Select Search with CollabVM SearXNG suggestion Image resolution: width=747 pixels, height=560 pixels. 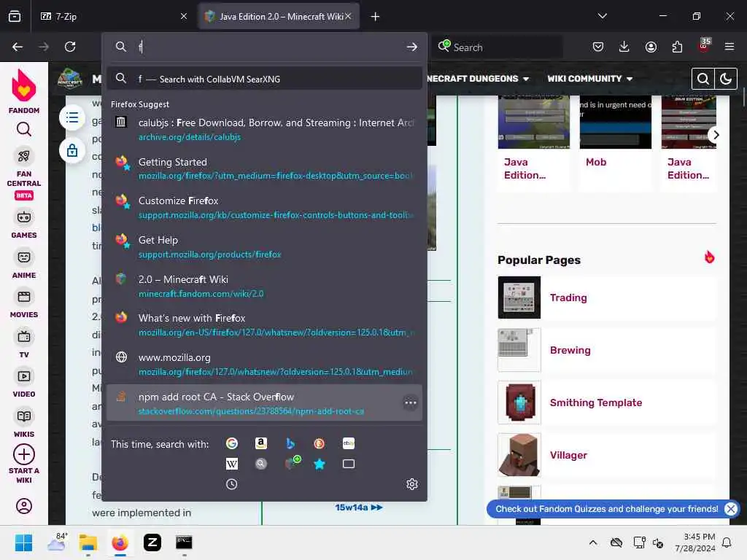[x=264, y=79]
